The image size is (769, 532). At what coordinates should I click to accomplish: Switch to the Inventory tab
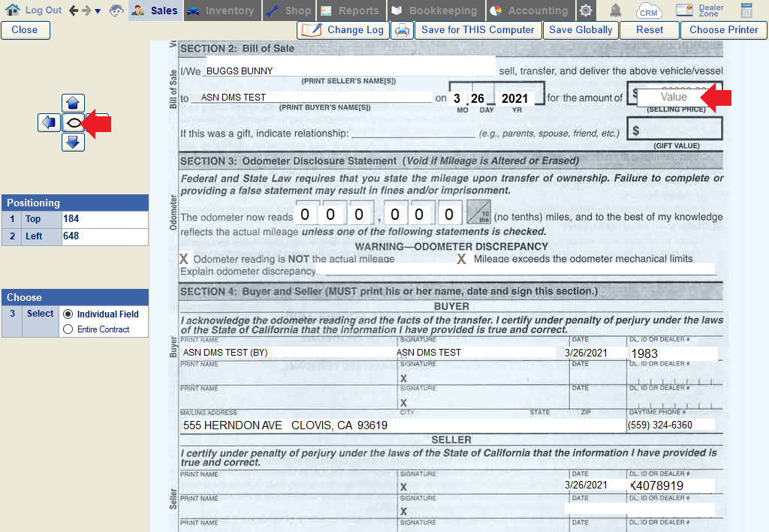222,11
